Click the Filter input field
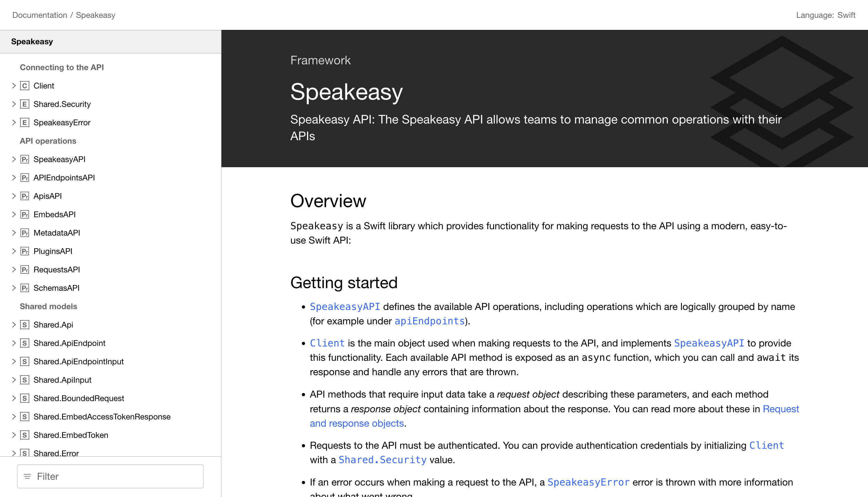 click(110, 475)
